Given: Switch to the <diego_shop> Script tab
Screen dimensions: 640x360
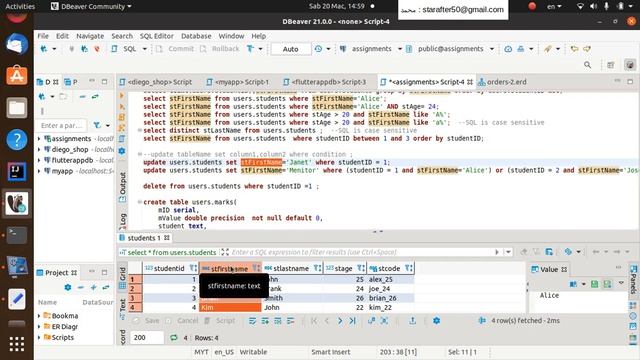Looking at the screenshot, I should (156, 82).
